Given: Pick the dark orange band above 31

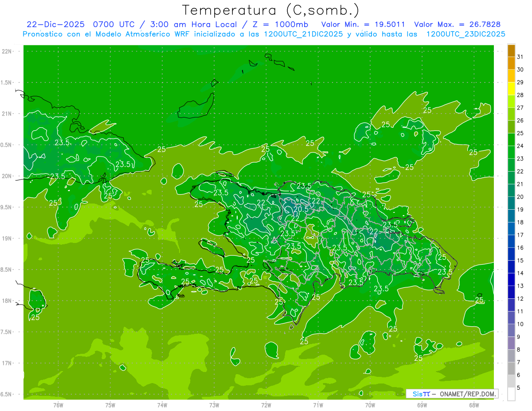Looking at the screenshot, I should click(511, 51).
